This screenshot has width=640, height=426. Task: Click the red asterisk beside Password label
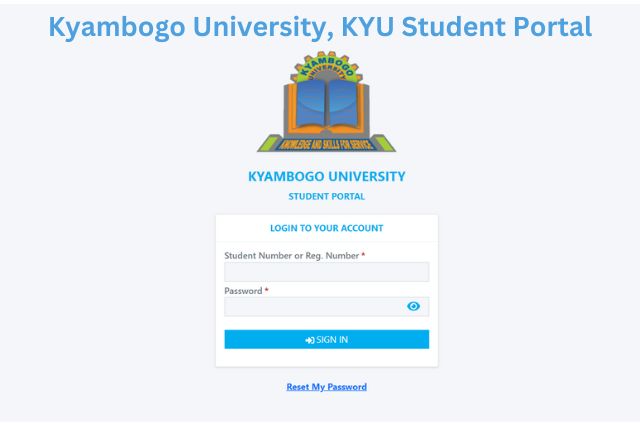pos(267,290)
